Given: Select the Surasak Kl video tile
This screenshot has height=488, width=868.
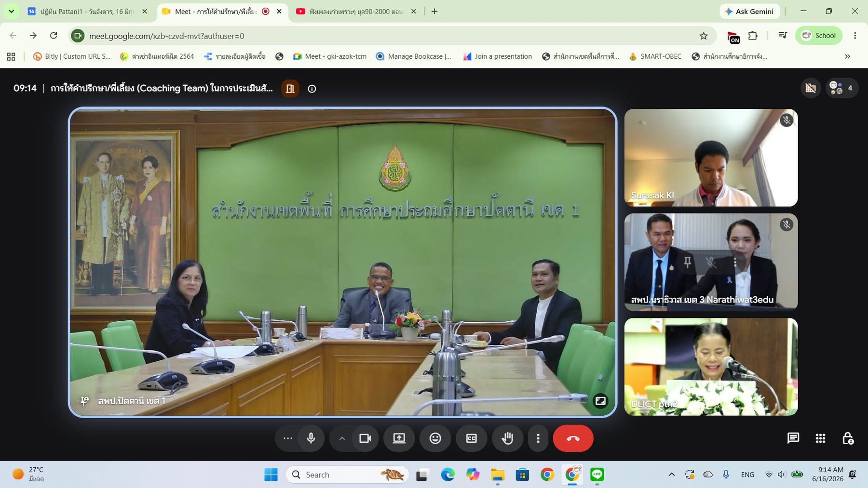Looking at the screenshot, I should [x=711, y=158].
